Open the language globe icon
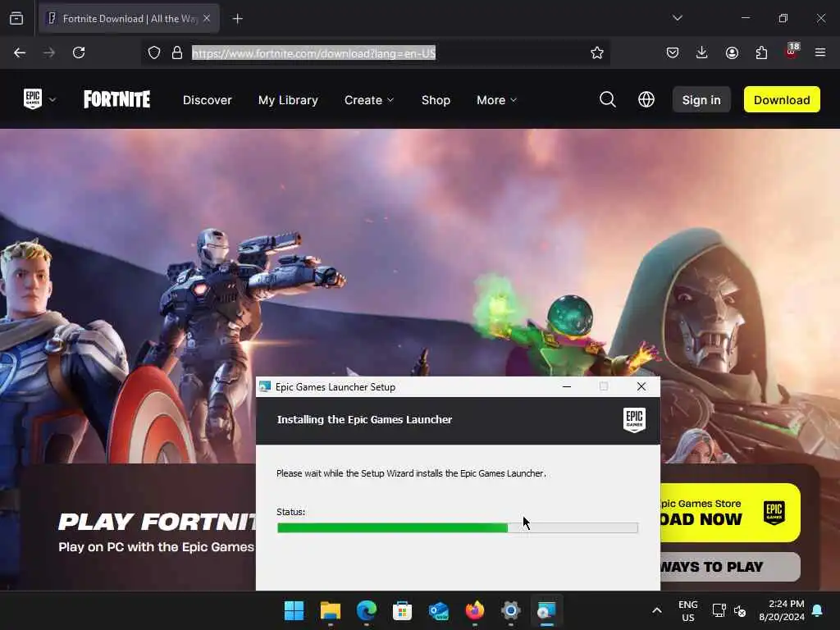The height and width of the screenshot is (630, 840). pos(646,99)
